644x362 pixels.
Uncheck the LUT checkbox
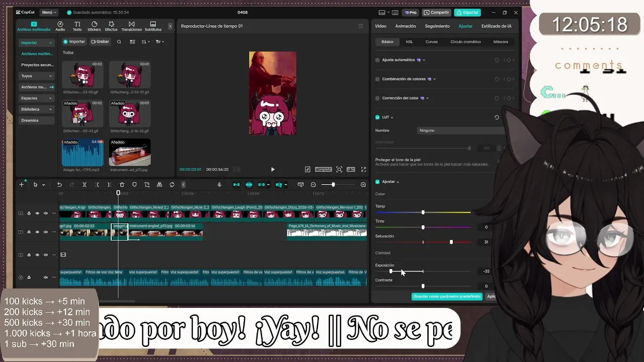[377, 117]
